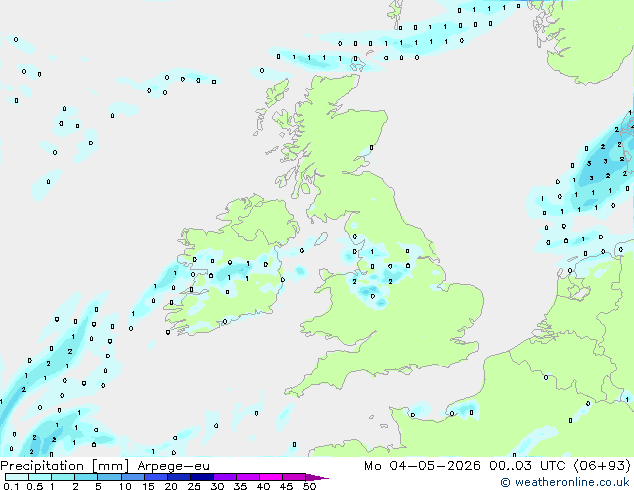Click legend label '0.5'

coord(35,486)
